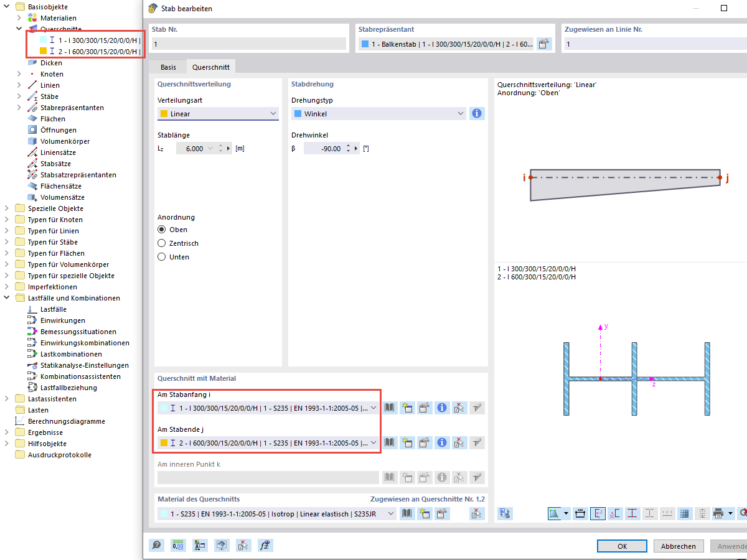
Task: Select Berechnungsdiagramme in the navigator
Action: [66, 421]
